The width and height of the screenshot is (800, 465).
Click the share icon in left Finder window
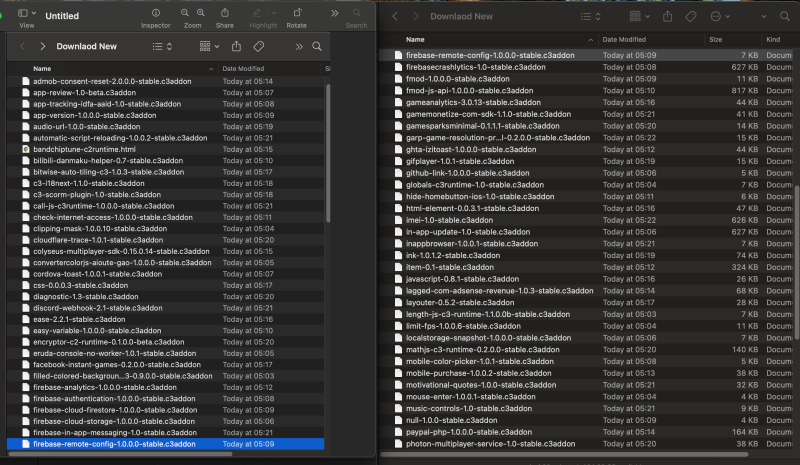(x=236, y=46)
